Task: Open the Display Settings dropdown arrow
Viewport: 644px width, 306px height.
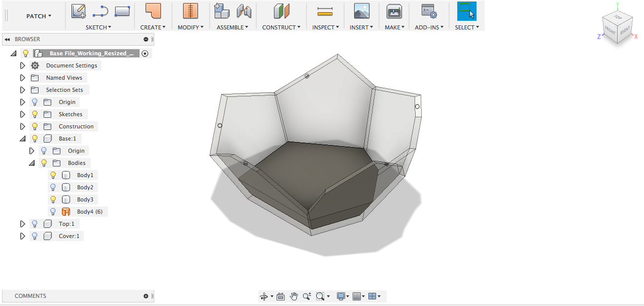Action: (x=348, y=297)
